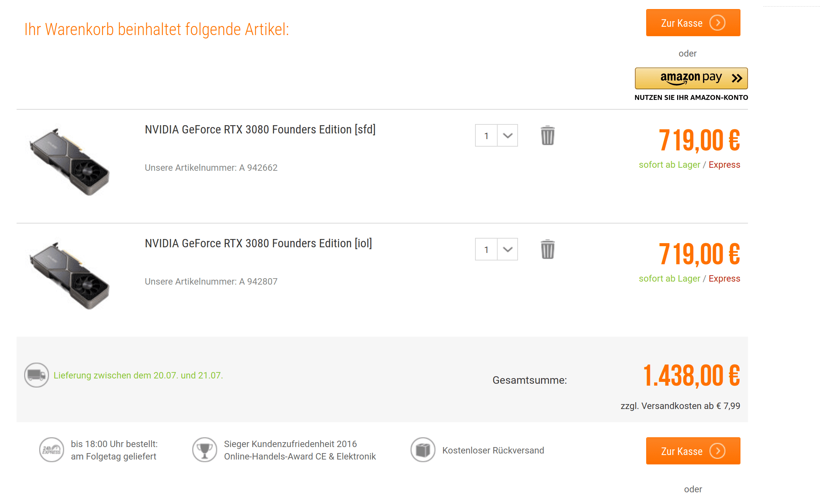
Task: Pay with the Amazon Pay button
Action: click(x=691, y=78)
